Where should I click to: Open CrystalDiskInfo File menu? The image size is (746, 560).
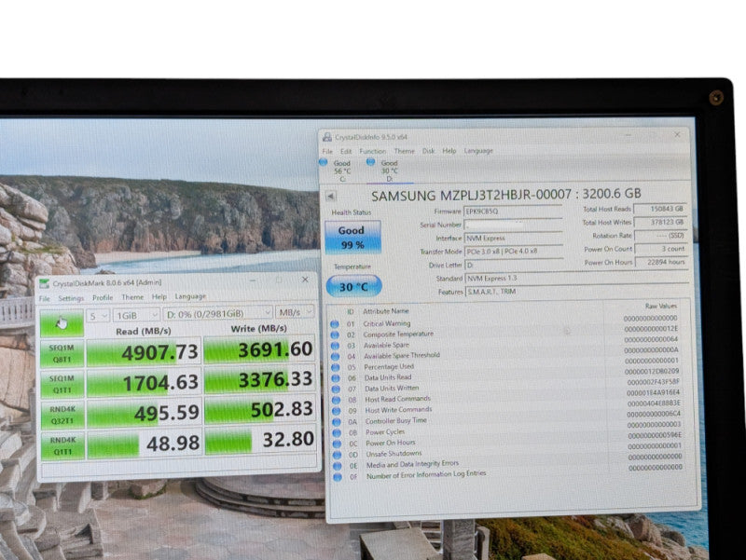tap(327, 151)
